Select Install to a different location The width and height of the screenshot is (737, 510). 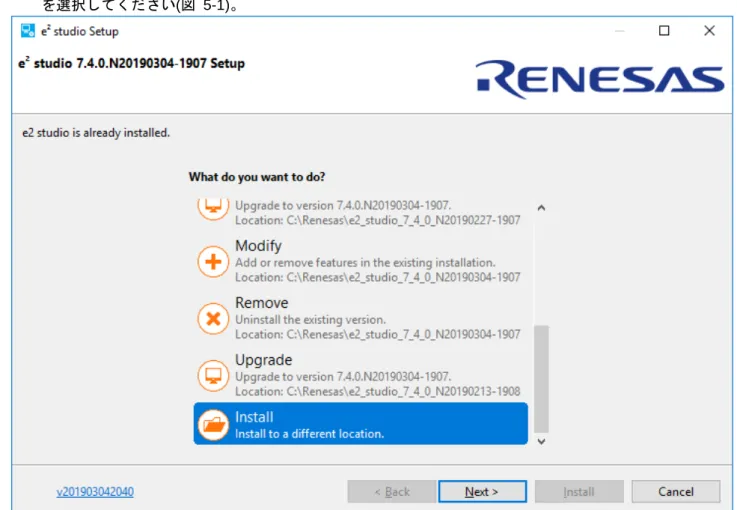click(361, 424)
